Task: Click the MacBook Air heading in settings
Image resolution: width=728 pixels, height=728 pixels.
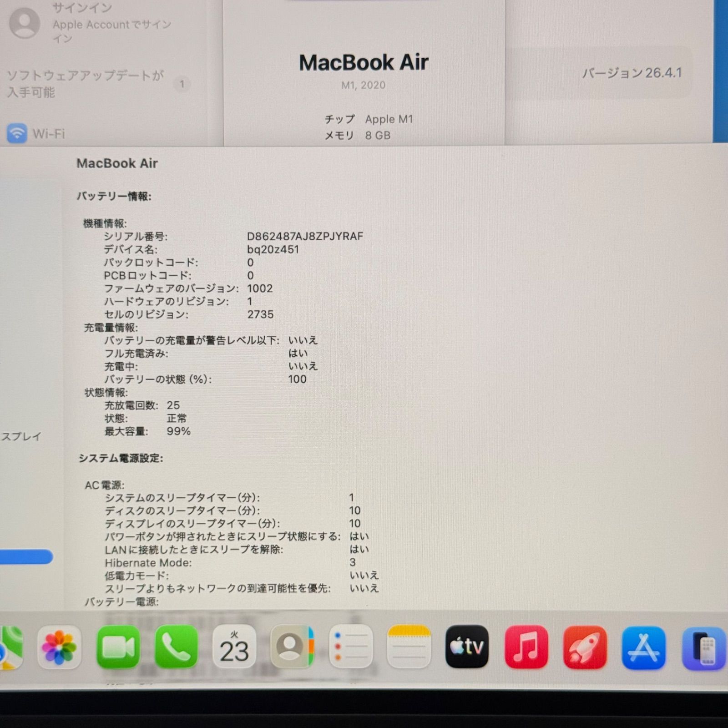Action: [x=364, y=62]
